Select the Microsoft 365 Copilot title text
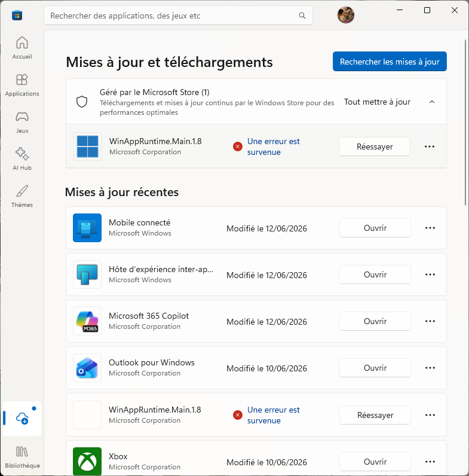 tap(149, 316)
